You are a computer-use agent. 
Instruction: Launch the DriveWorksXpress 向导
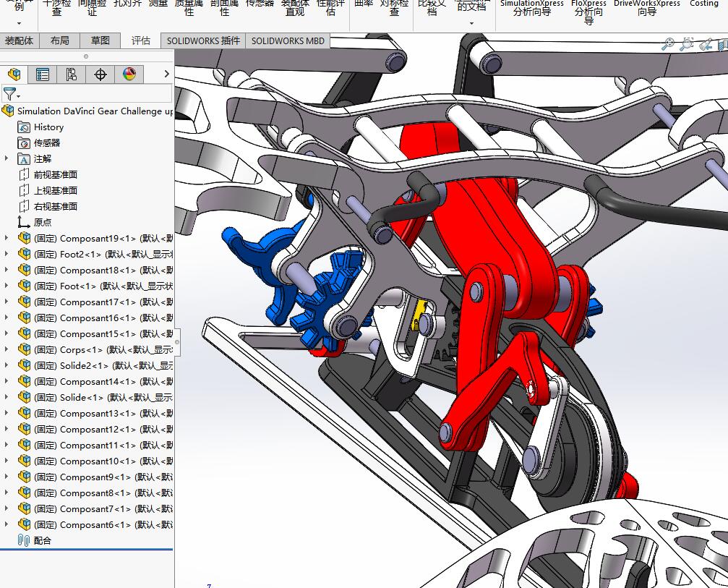point(647,7)
